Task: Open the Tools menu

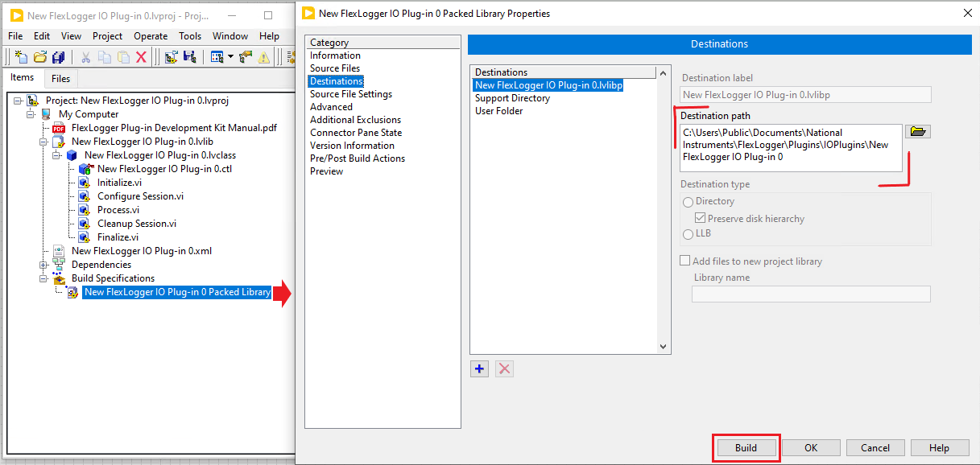Action: point(190,36)
